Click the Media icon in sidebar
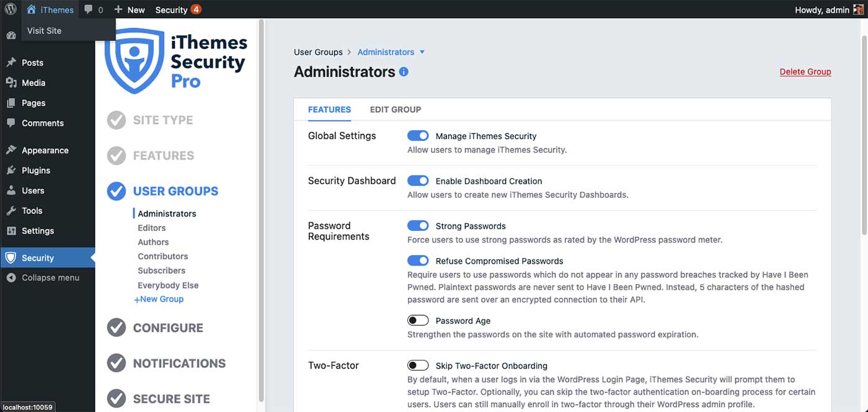Viewport: 868px width, 412px height. click(11, 83)
